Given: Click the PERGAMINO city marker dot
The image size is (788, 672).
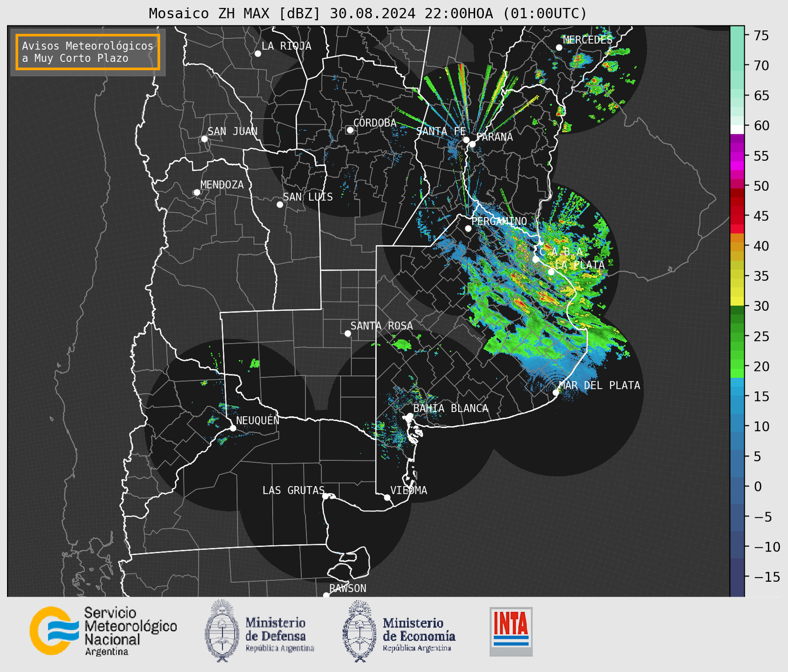Looking at the screenshot, I should click(x=468, y=229).
